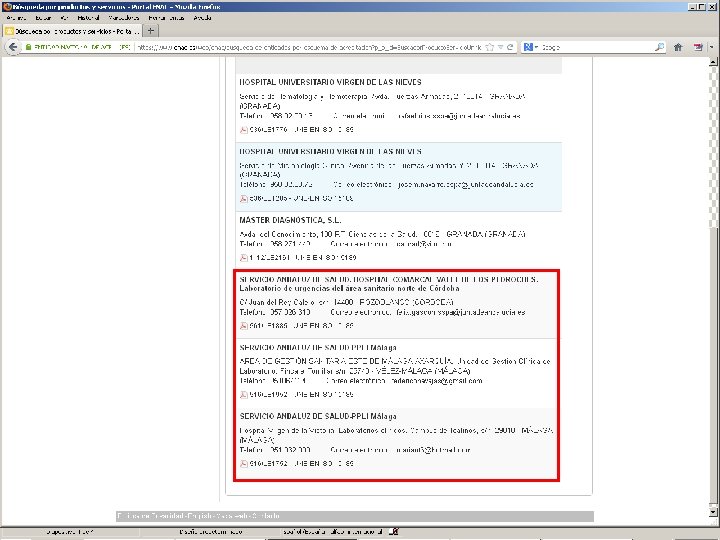The image size is (720, 540).
Task: Open the Hospital Comarcal Valle de los Pedroches heading
Action: click(x=388, y=284)
